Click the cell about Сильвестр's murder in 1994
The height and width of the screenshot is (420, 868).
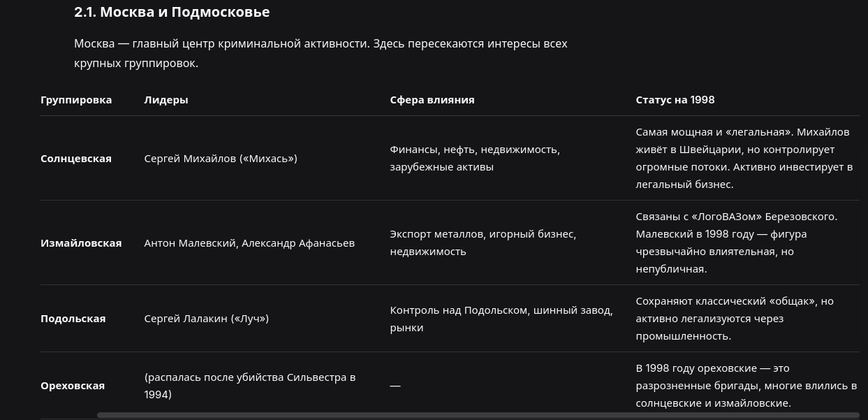250,385
